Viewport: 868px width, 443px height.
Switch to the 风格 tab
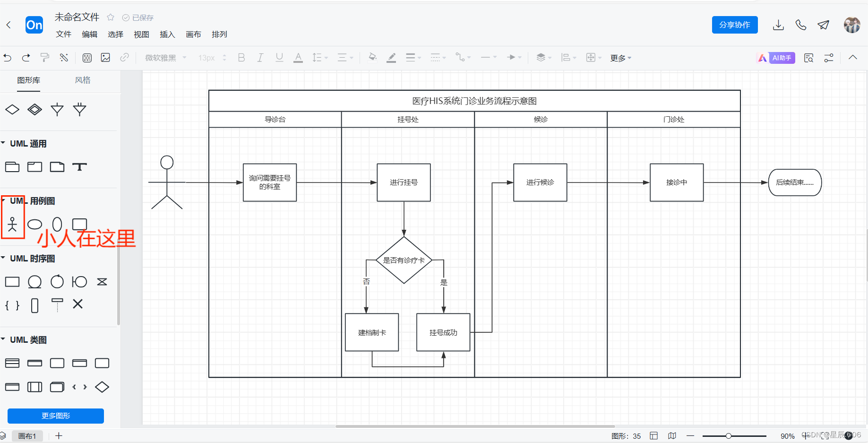click(83, 79)
